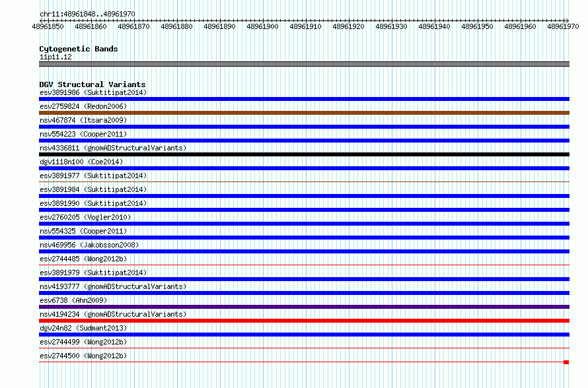Click ruler position 48961930
This screenshot has width=588, height=388.
(x=392, y=26)
